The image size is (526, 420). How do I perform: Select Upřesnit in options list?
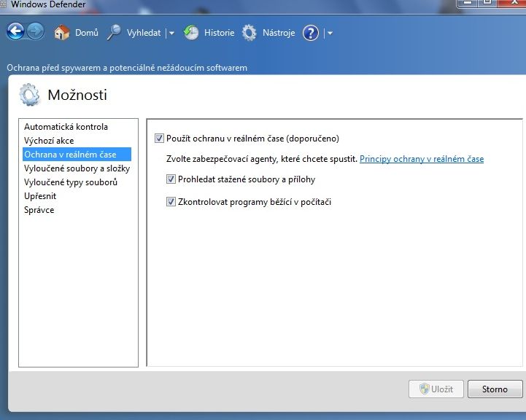click(40, 195)
